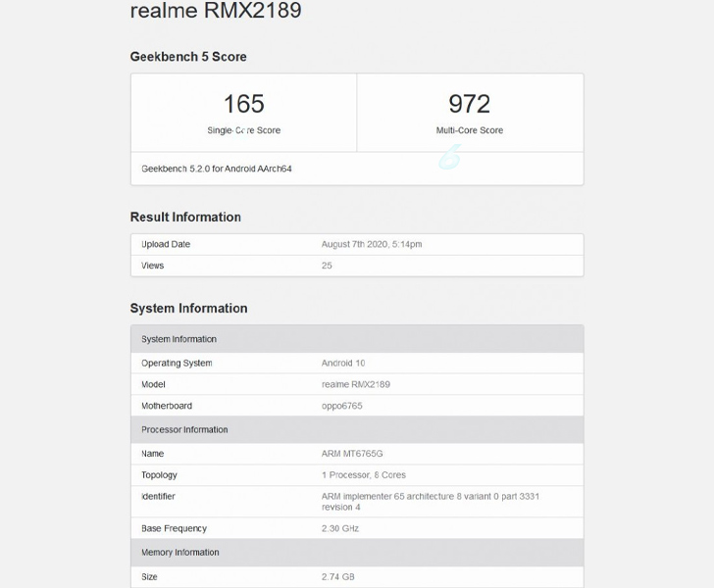The height and width of the screenshot is (588, 714).
Task: Click the 'Memory Information' header row
Action: click(357, 553)
